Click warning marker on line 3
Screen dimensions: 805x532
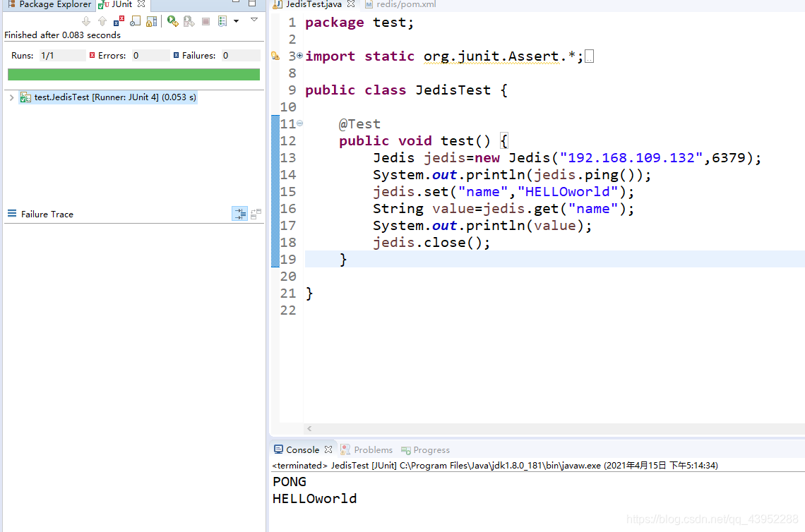[275, 56]
